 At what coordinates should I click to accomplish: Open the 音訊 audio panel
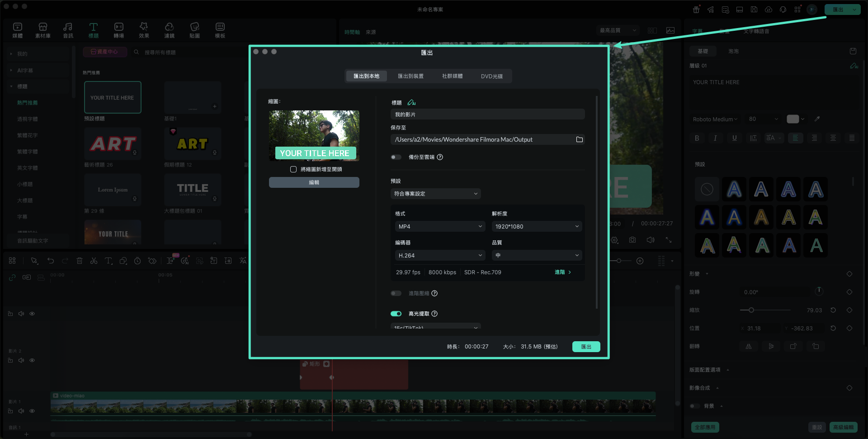pyautogui.click(x=68, y=30)
